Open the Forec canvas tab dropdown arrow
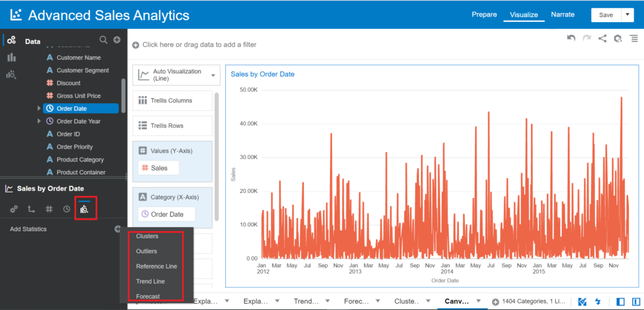This screenshot has height=310, width=644. (x=378, y=301)
